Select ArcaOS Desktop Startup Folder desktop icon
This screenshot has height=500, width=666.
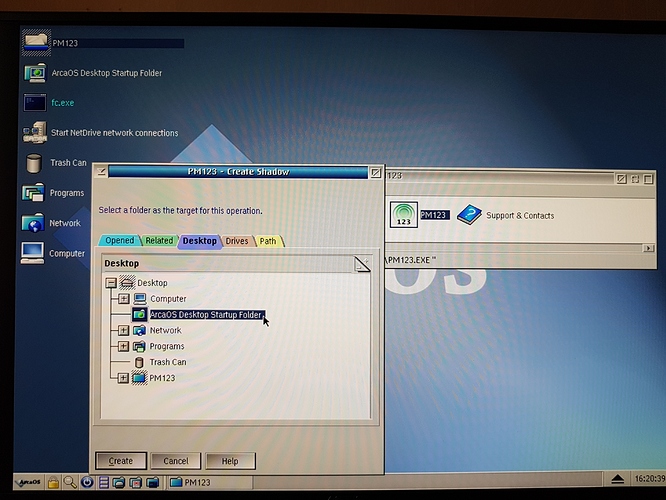pyautogui.click(x=35, y=73)
